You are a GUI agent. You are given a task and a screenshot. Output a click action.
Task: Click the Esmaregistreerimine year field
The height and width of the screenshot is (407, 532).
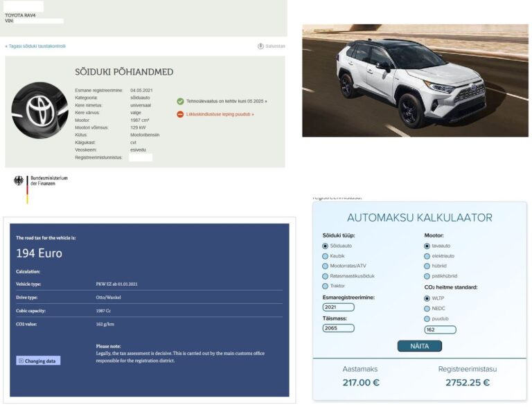(x=338, y=307)
